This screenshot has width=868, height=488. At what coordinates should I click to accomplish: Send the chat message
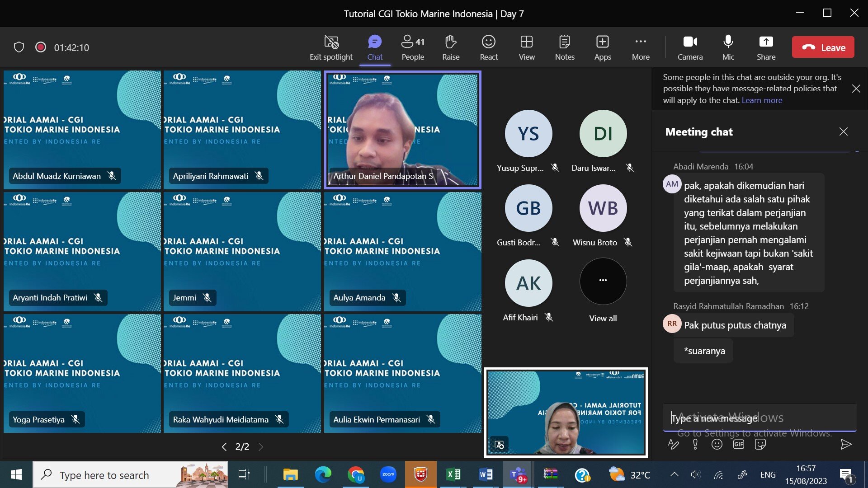click(x=846, y=445)
